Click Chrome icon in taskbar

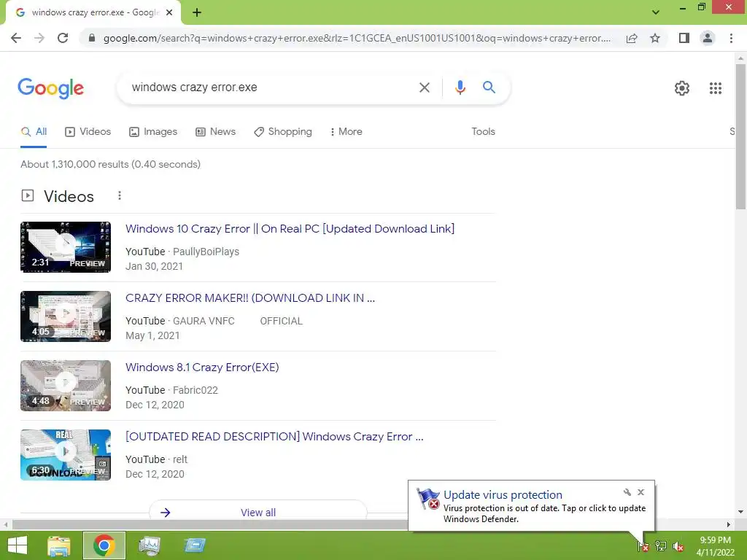point(104,545)
